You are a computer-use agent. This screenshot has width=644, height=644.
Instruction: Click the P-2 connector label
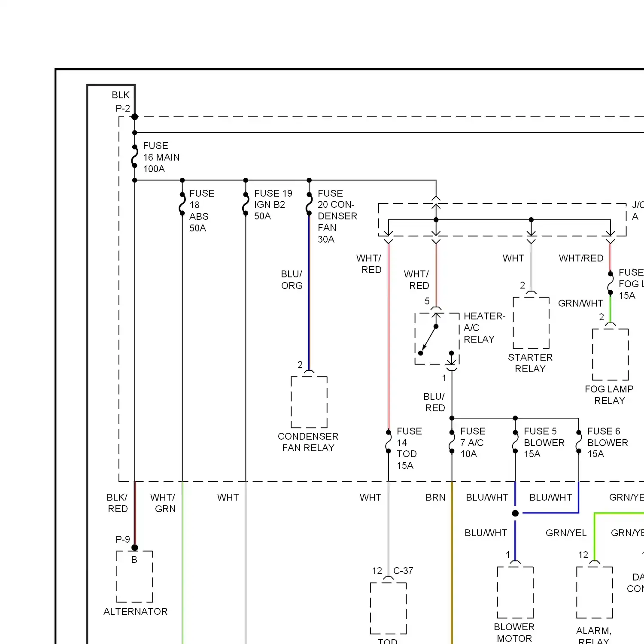click(123, 108)
